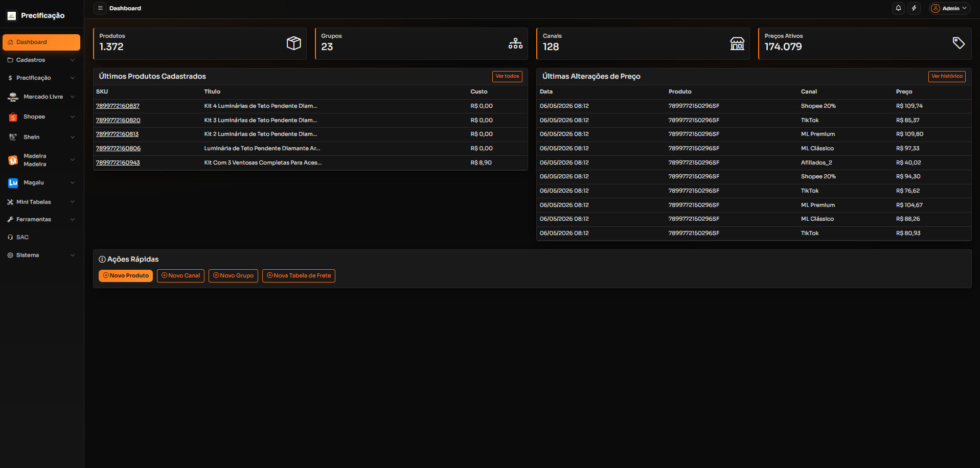
Task: Click the SAC headset icon
Action: [x=10, y=238]
